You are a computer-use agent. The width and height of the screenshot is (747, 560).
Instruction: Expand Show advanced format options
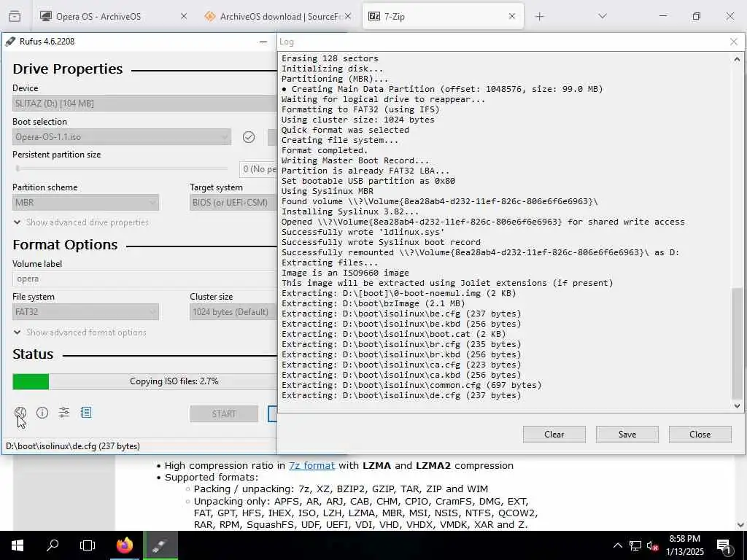80,332
